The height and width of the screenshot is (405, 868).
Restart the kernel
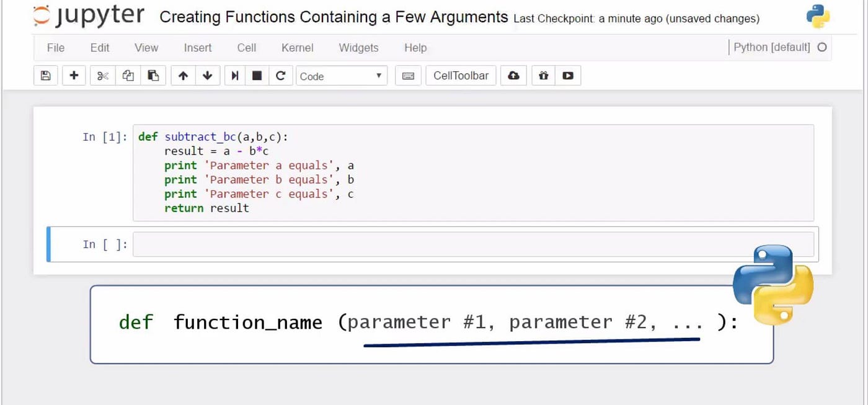coord(281,75)
